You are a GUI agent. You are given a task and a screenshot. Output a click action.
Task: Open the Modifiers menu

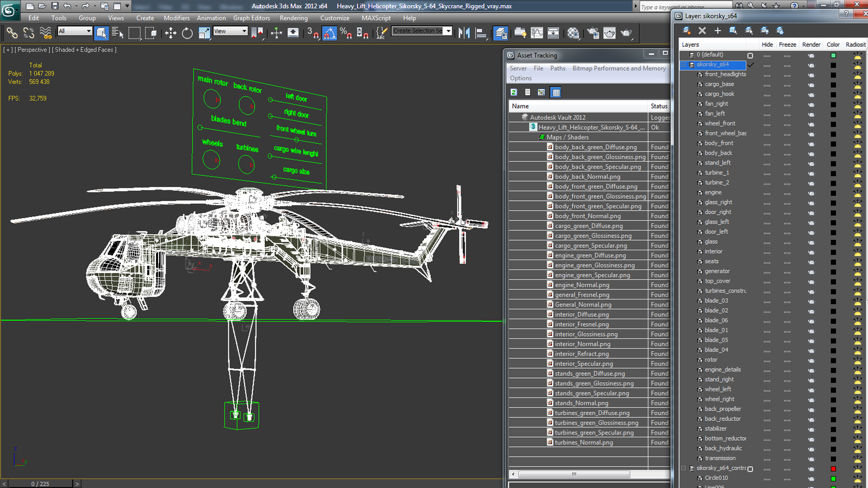point(176,18)
